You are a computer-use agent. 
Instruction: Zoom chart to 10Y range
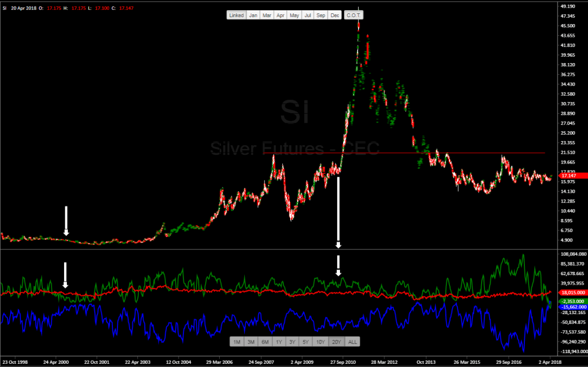320,342
